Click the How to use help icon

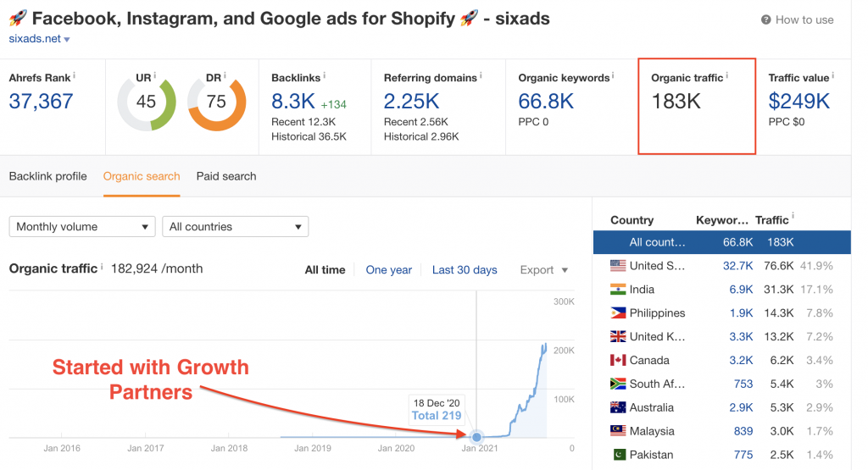[x=766, y=20]
